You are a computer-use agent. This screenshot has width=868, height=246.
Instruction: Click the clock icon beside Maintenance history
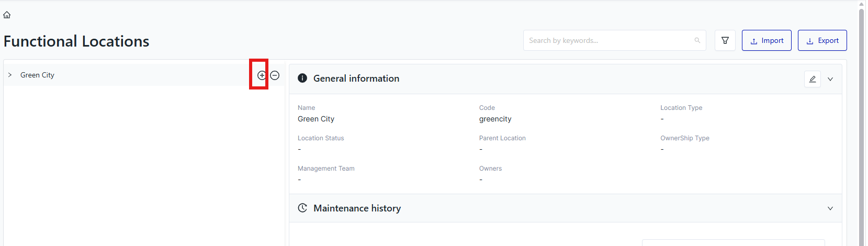pyautogui.click(x=302, y=208)
